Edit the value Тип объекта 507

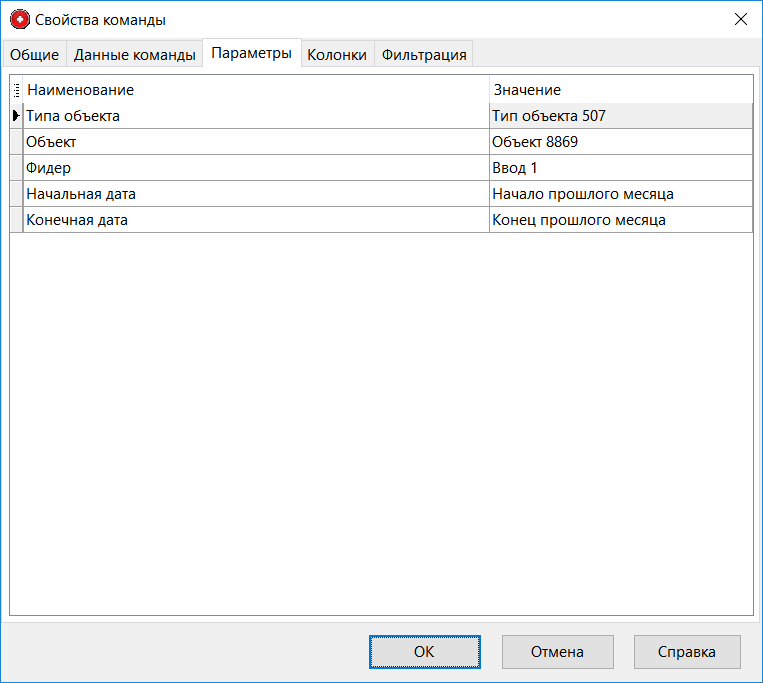point(620,116)
